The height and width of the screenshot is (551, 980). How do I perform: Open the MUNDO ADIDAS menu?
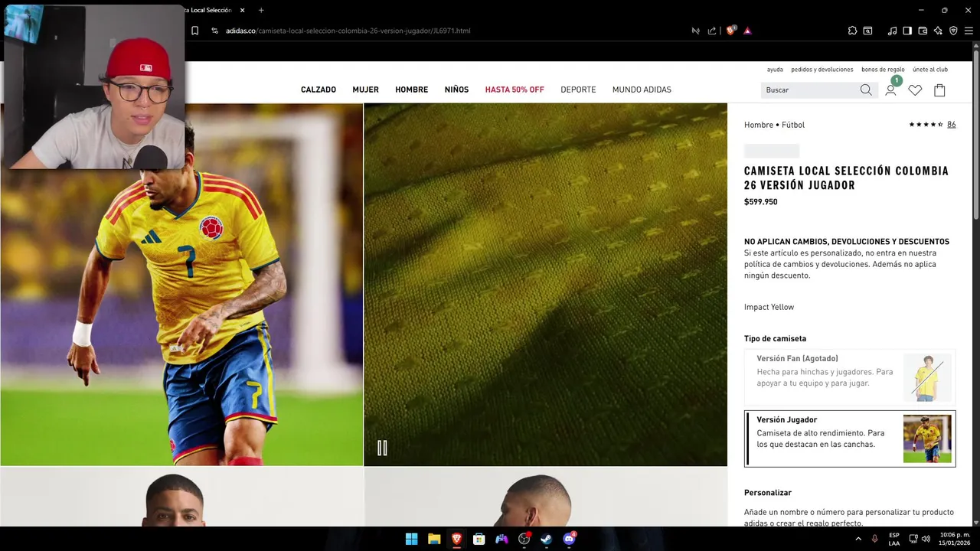pos(642,90)
